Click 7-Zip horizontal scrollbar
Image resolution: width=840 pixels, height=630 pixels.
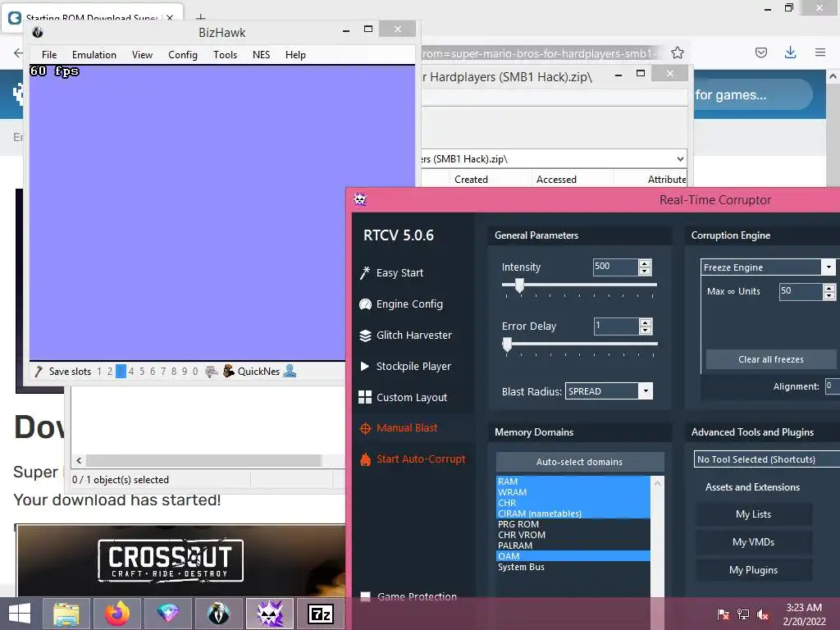click(203, 460)
